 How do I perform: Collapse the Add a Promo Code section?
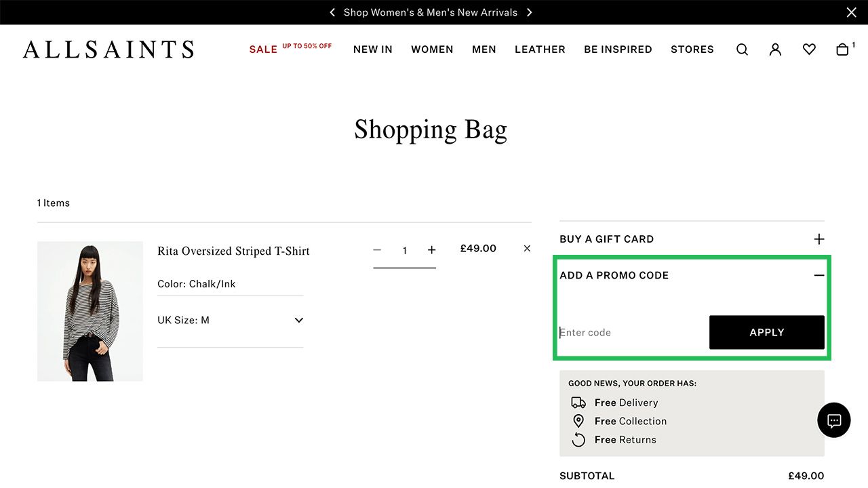819,275
